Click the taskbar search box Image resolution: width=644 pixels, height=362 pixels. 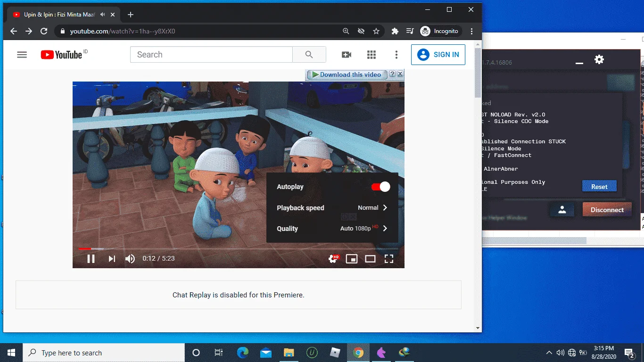(x=104, y=353)
